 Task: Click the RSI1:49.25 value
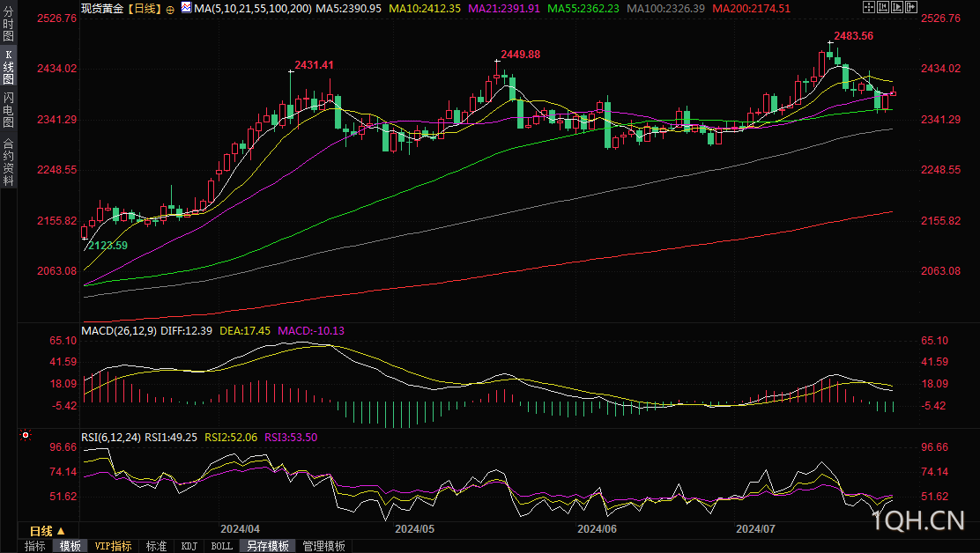click(x=171, y=438)
